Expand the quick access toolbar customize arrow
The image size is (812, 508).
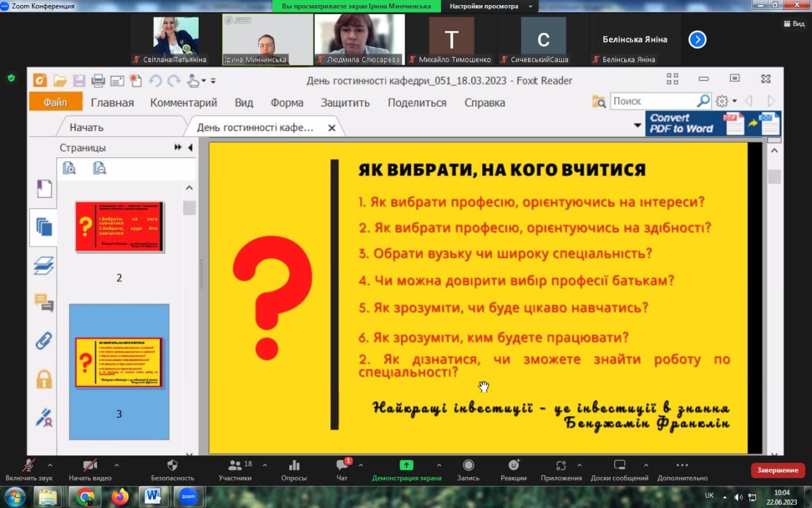213,81
